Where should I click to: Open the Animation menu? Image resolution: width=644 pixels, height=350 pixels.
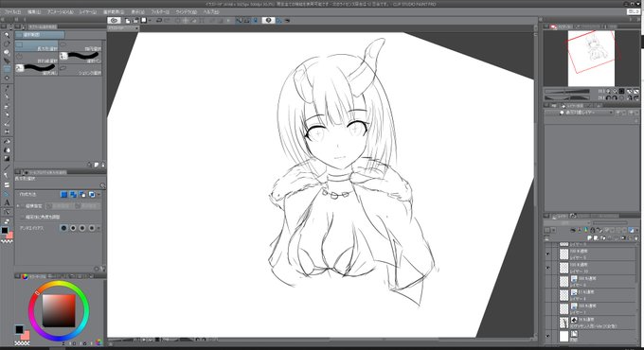click(x=60, y=12)
